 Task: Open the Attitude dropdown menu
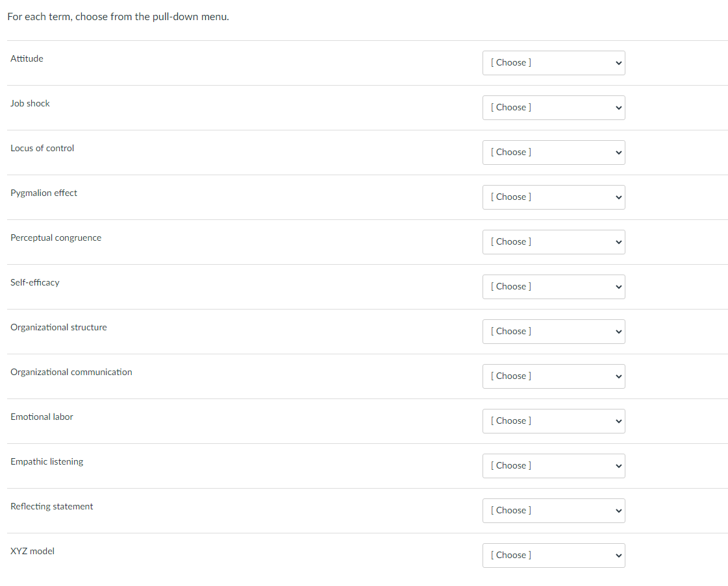click(553, 62)
